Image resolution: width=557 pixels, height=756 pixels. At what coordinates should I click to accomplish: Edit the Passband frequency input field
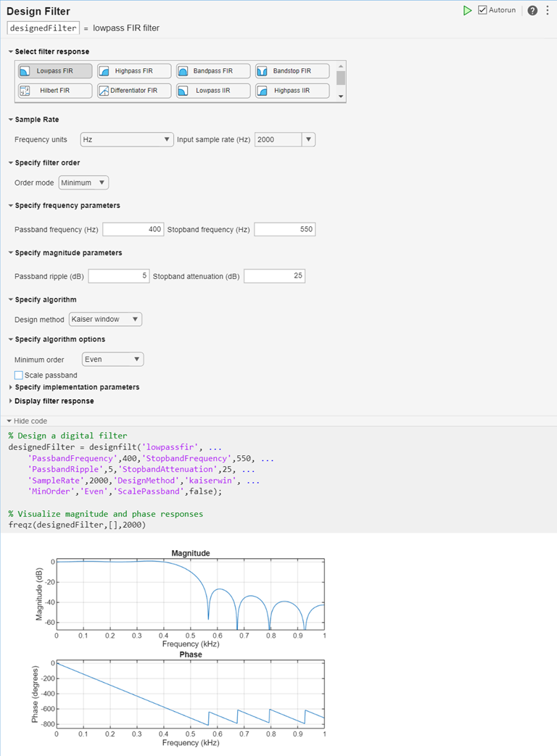pos(133,229)
